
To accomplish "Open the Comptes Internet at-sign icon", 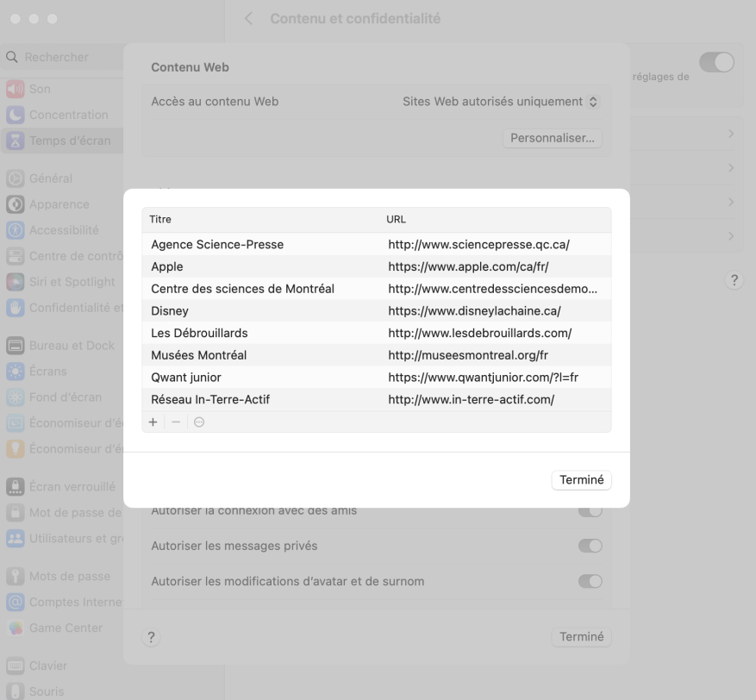I will pos(16,602).
